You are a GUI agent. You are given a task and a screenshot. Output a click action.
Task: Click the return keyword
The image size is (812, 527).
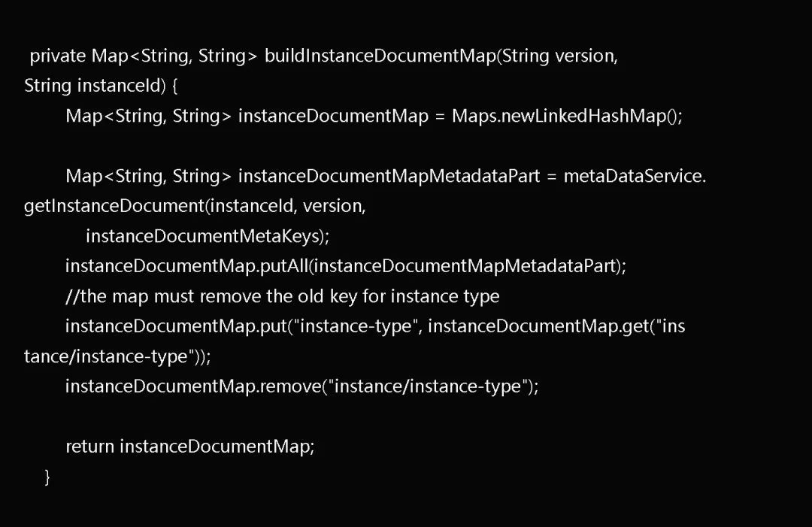89,447
